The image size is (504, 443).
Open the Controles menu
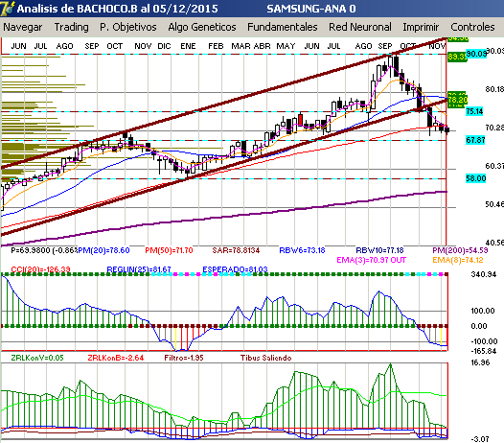(x=472, y=27)
